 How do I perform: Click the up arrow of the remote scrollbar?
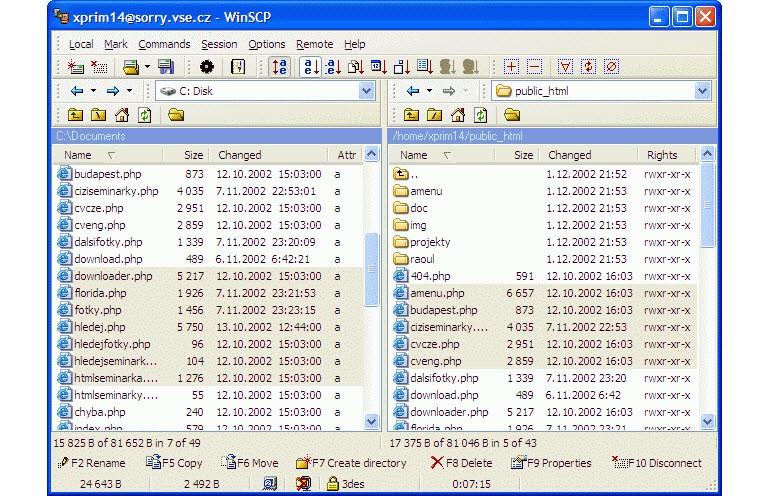707,154
